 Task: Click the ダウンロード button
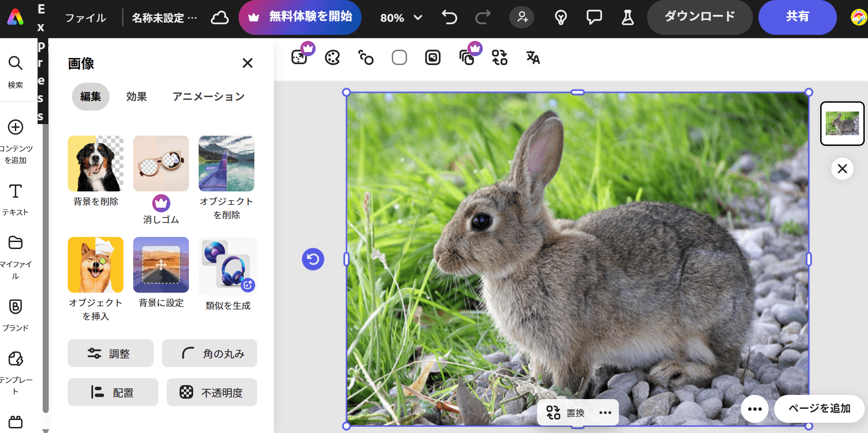[x=700, y=17]
